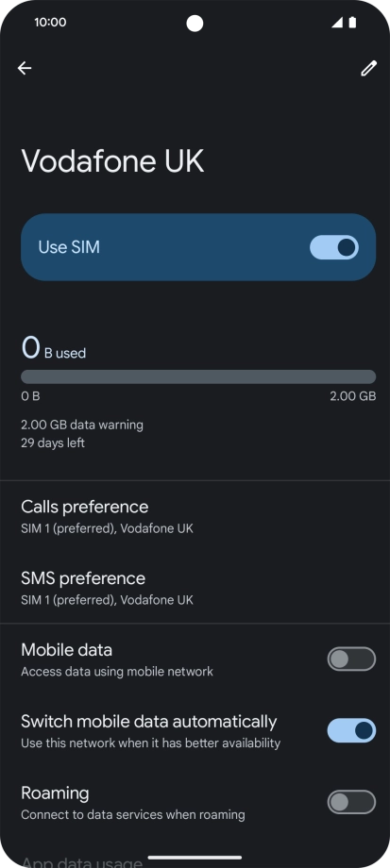
Task: Open SMS preference setting
Action: pyautogui.click(x=195, y=588)
